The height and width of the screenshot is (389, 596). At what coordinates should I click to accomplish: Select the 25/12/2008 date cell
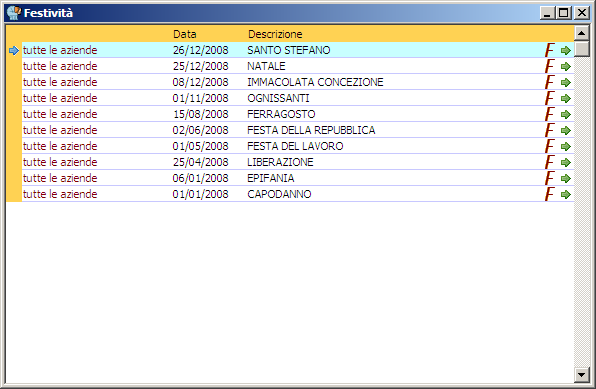pyautogui.click(x=200, y=66)
